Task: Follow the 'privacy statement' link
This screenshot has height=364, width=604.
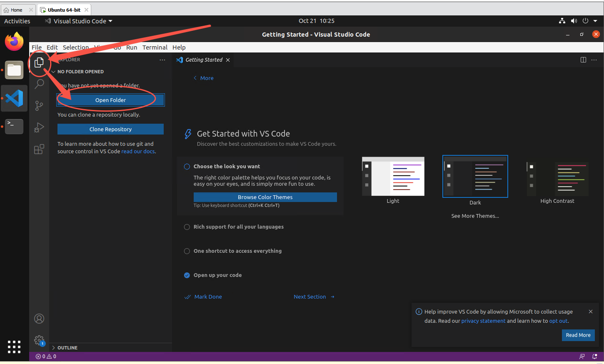Action: 483,321
